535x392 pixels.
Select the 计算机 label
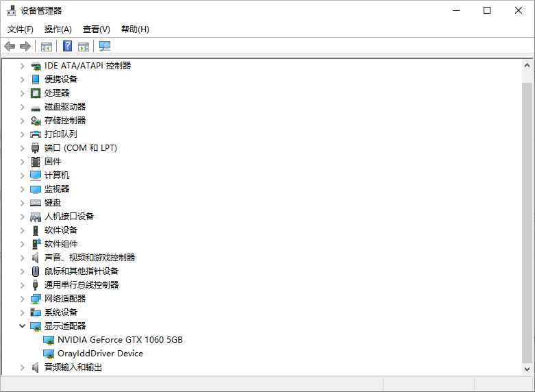pos(57,175)
